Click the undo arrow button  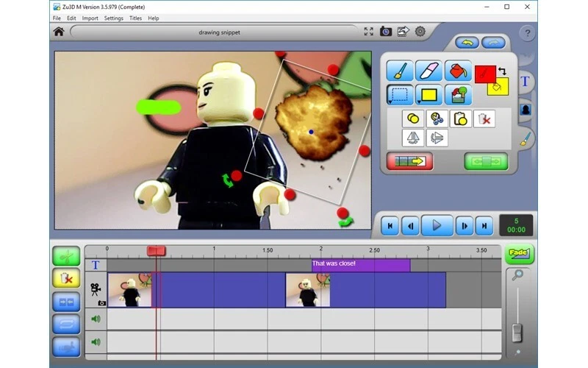[467, 43]
